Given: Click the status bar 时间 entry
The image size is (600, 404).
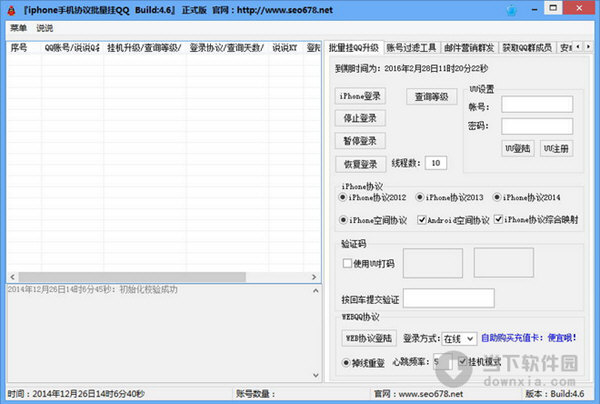Looking at the screenshot, I should point(76,394).
